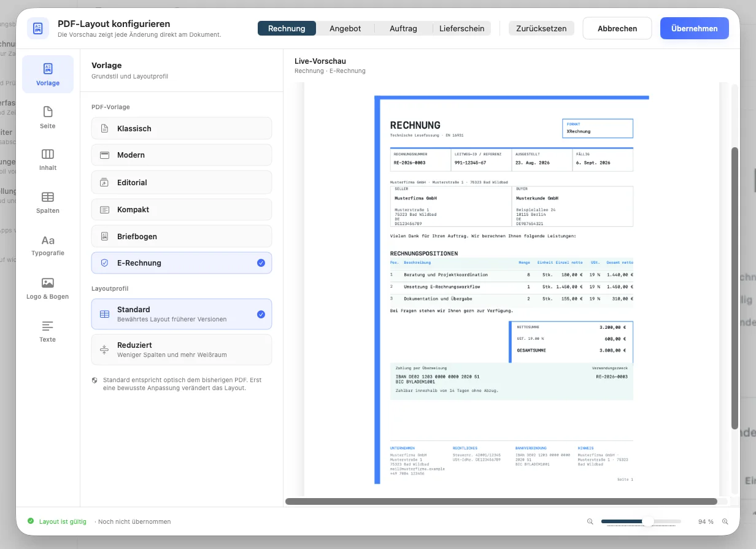Click the Abbrechen button
This screenshot has width=756, height=549.
point(617,28)
